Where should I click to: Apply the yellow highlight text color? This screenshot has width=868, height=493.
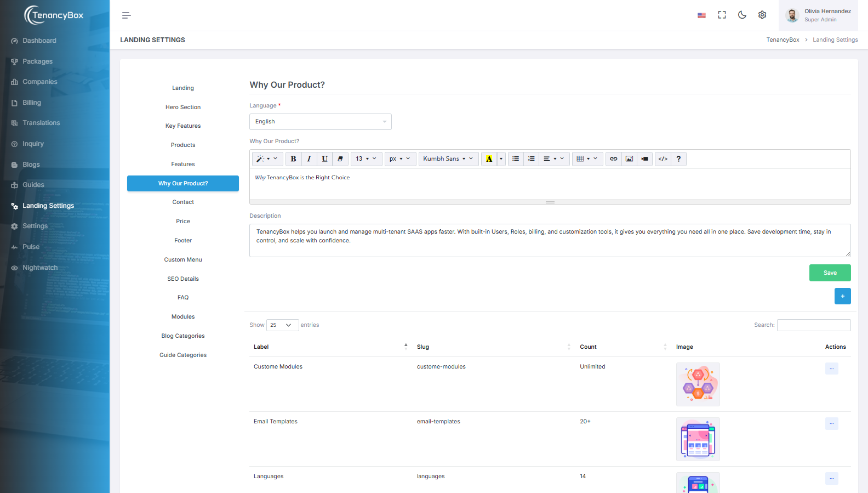click(x=489, y=159)
